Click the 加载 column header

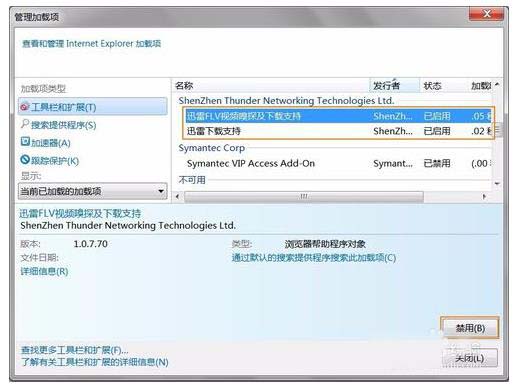[x=480, y=86]
